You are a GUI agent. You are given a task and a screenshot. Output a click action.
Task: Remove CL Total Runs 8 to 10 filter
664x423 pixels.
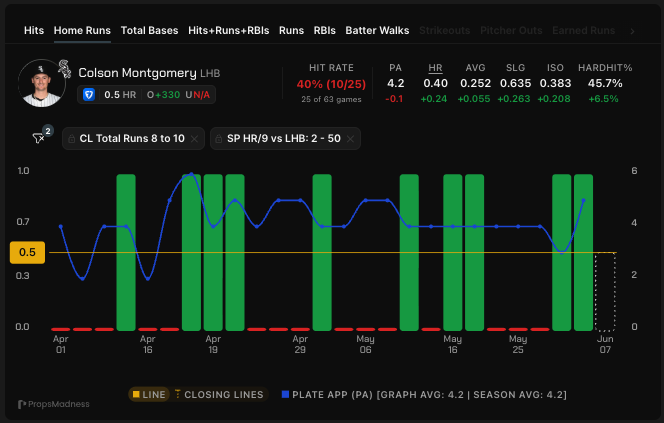click(x=194, y=138)
